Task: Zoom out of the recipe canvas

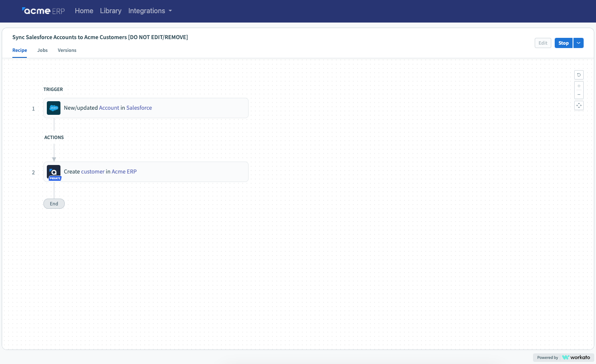Action: [x=579, y=94]
